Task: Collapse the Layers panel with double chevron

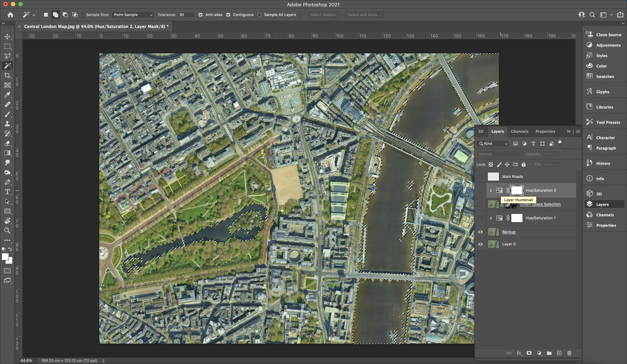Action: [x=569, y=132]
